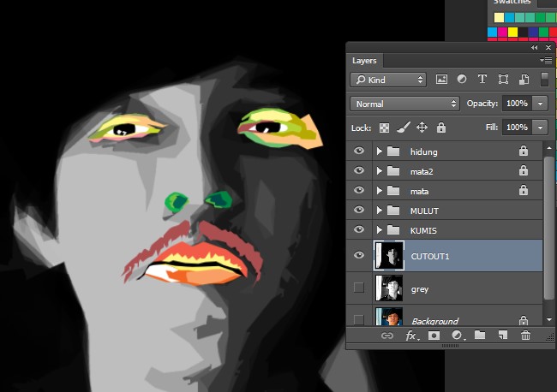
Task: Click the CUTOUT1 layer thumbnail
Action: point(389,255)
